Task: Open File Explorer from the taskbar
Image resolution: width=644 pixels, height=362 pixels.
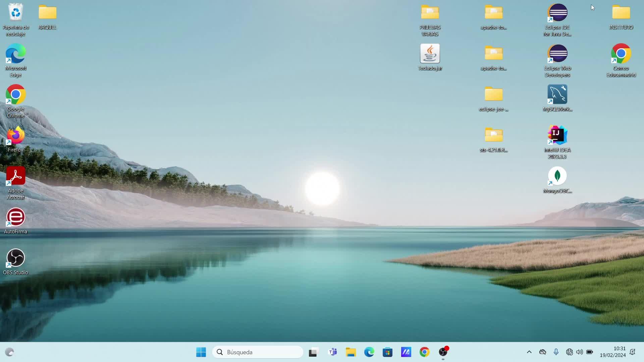Action: coord(351,352)
